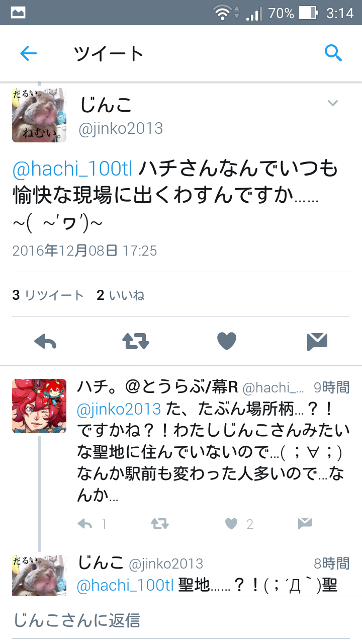The image size is (362, 644).
Task: Open the search magnifier icon
Action: (x=333, y=52)
